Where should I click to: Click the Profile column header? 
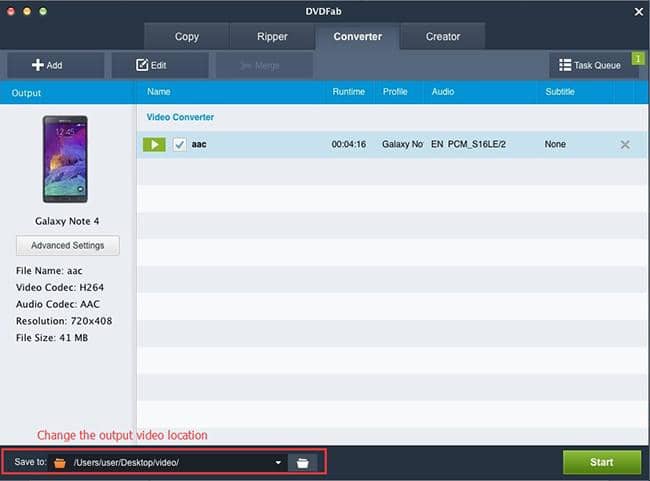coord(395,92)
